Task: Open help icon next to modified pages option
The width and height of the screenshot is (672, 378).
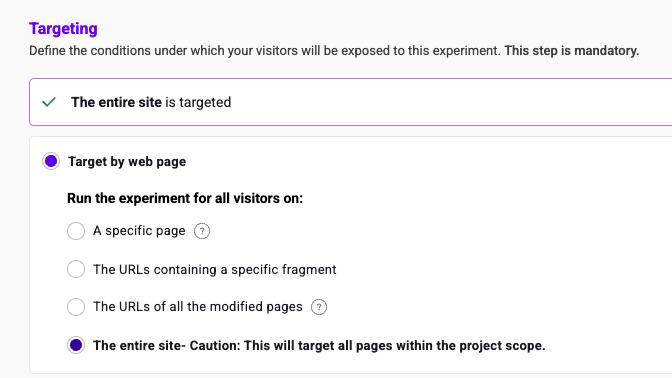Action: click(x=319, y=307)
